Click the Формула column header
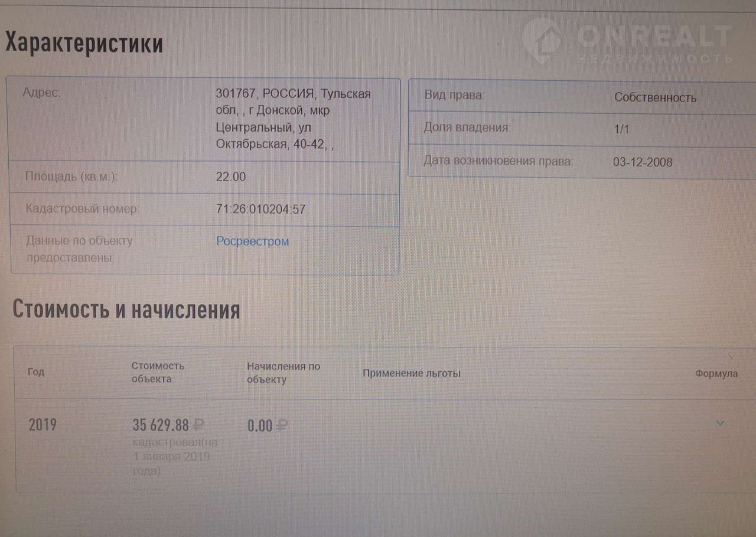Screen dimensions: 756x537 coord(716,374)
